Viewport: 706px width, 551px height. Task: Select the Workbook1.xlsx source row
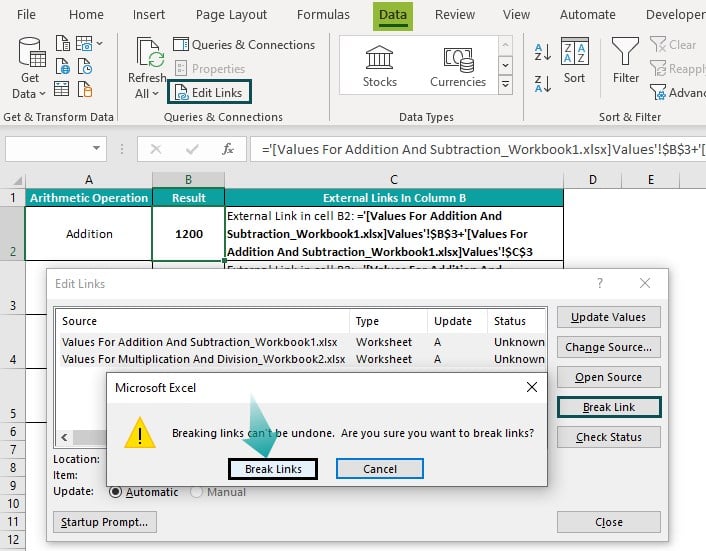[303, 342]
